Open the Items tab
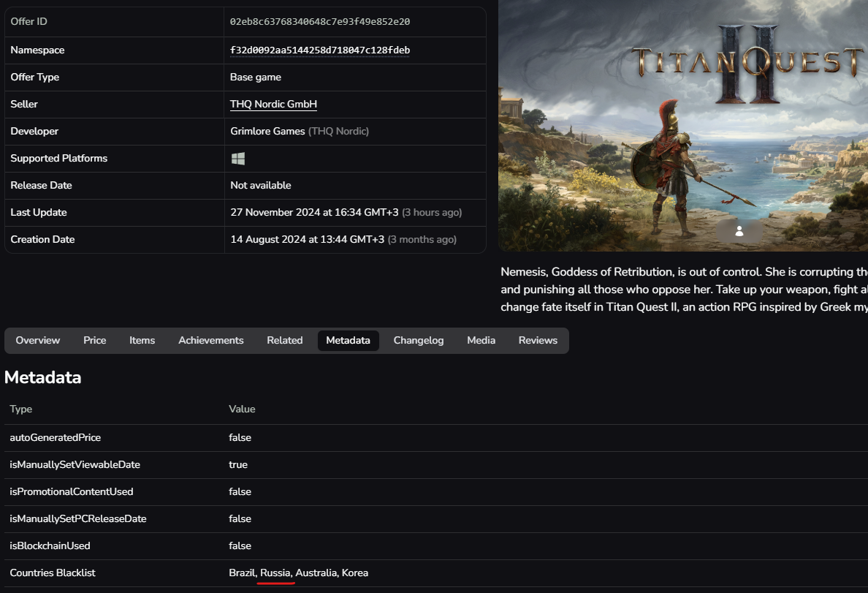The image size is (868, 593). (142, 340)
